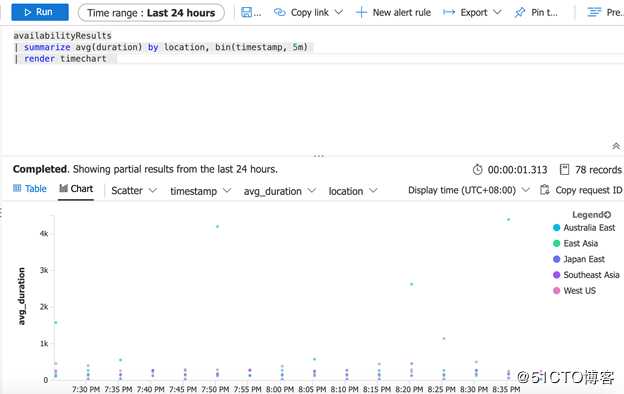624x394 pixels.
Task: Click the West US pink color dot
Action: point(557,291)
